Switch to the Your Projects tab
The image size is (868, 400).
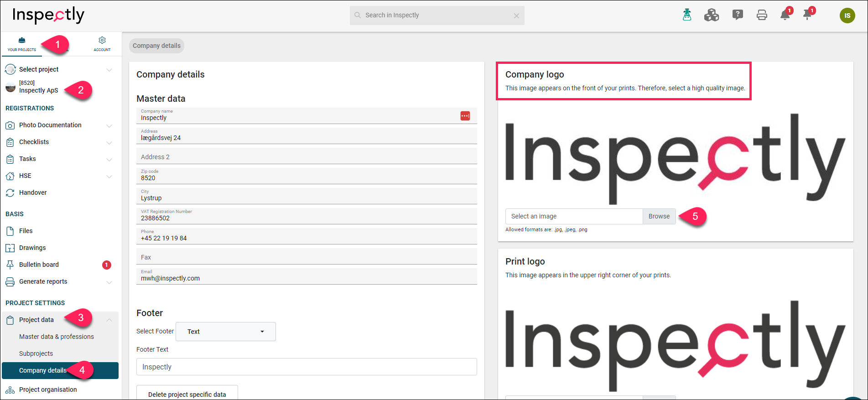click(22, 44)
